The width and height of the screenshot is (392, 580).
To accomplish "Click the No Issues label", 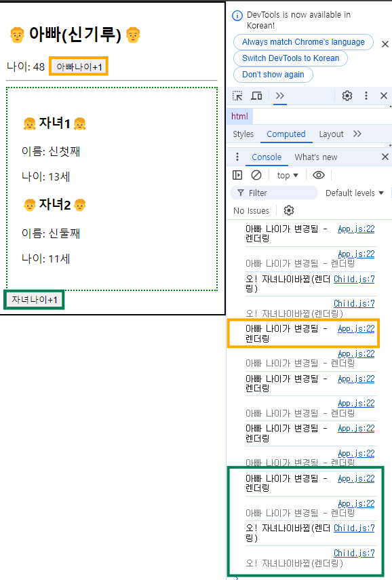I will 251,210.
